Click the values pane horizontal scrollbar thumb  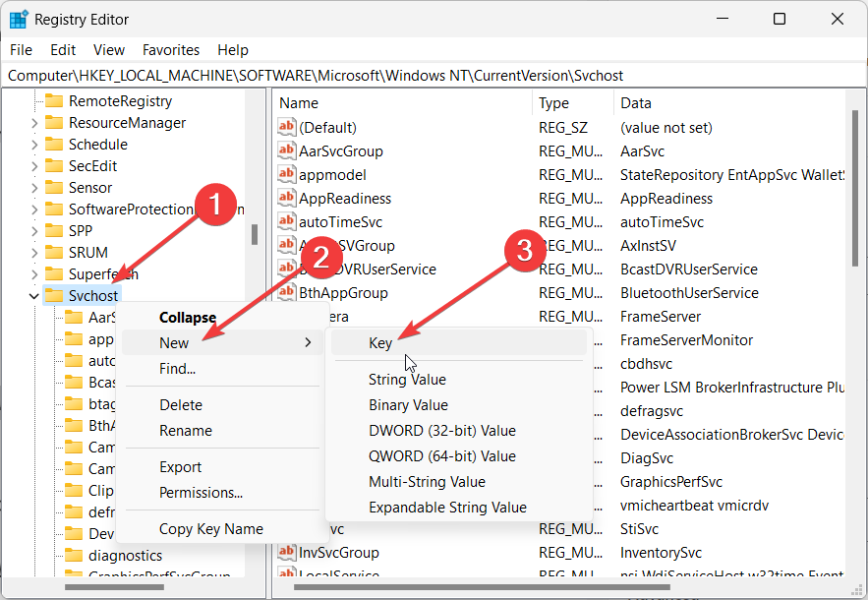[x=482, y=586]
